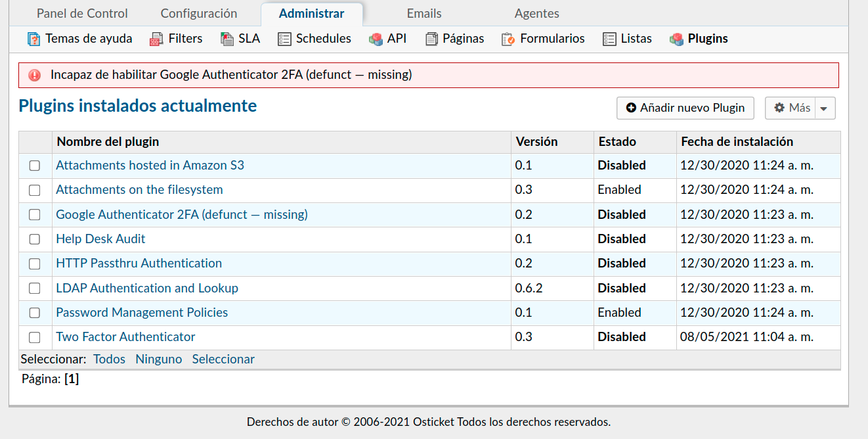Viewport: 868px width, 439px height.
Task: Open the Más gear menu
Action: [791, 108]
